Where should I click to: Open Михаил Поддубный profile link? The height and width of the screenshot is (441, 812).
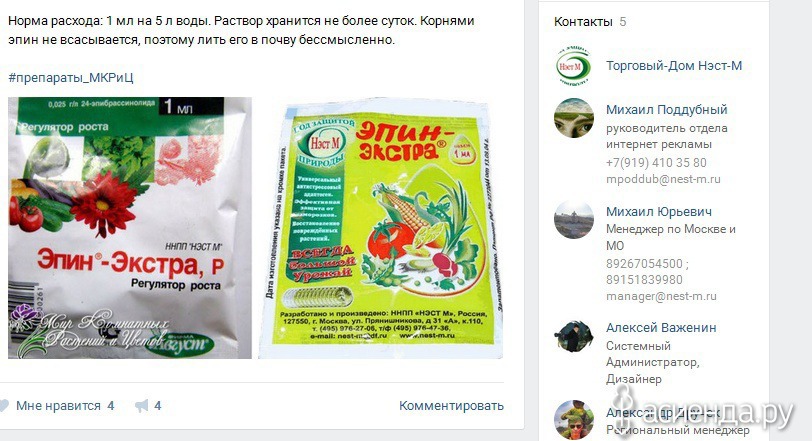coord(666,110)
